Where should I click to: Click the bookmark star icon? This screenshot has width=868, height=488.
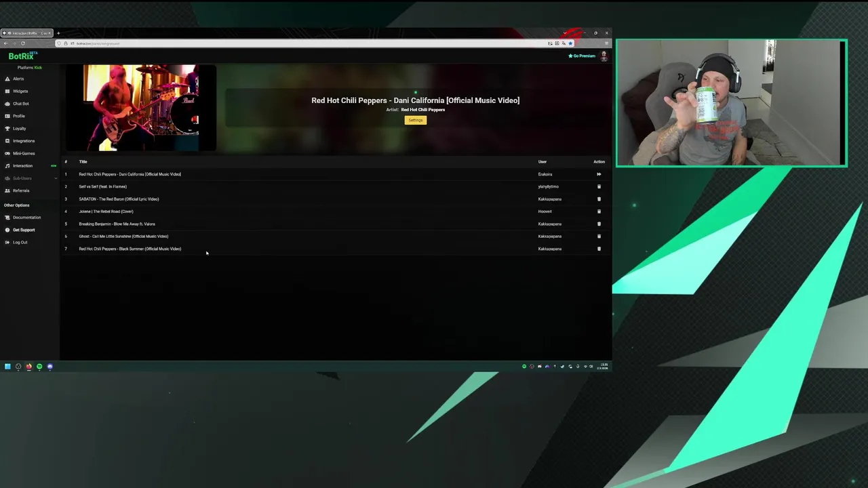point(570,43)
